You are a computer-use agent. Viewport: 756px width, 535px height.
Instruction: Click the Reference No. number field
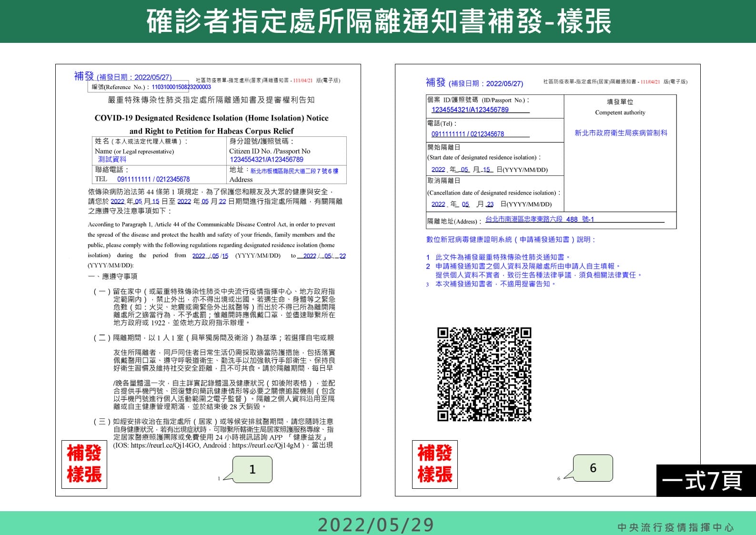coord(181,87)
